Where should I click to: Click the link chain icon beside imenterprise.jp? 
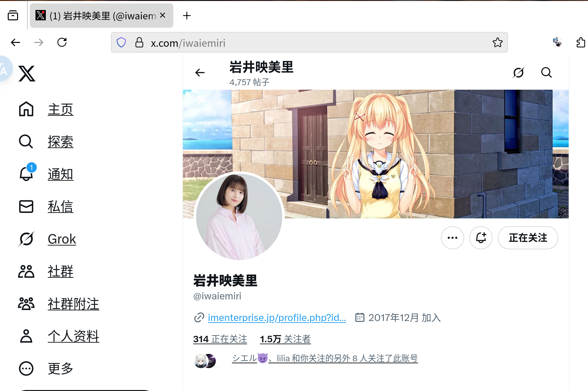tap(199, 318)
